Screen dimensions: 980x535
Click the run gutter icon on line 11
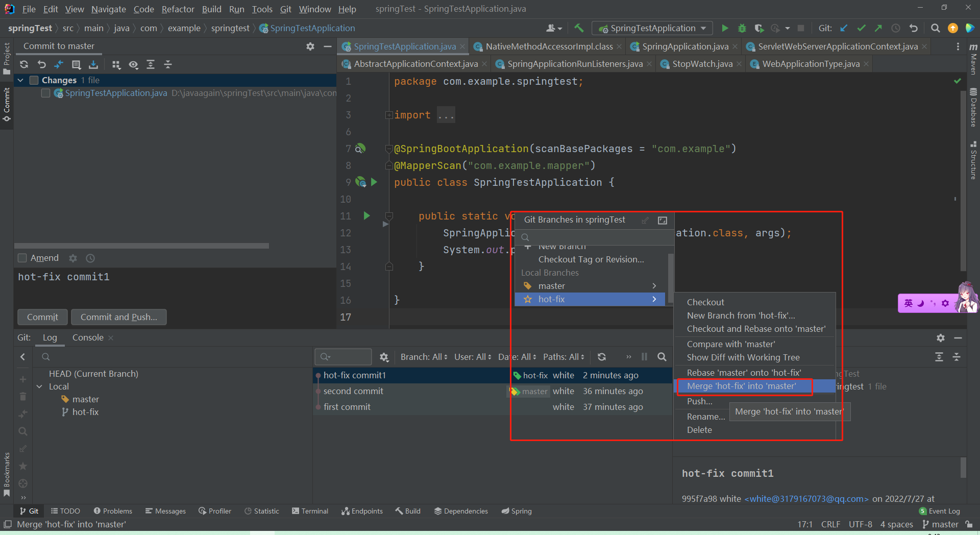366,215
